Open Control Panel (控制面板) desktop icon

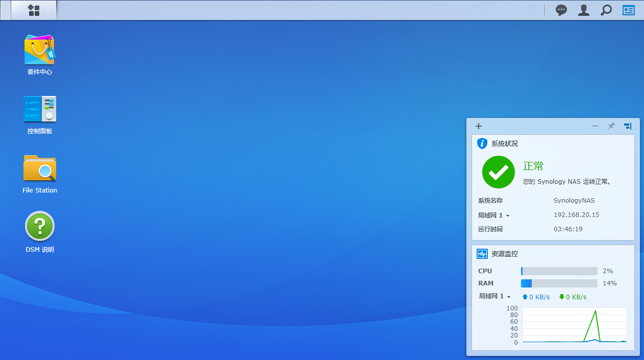(x=40, y=114)
